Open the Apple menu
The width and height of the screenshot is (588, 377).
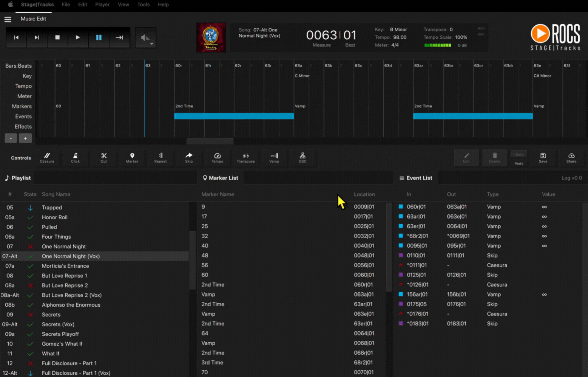[x=10, y=5]
